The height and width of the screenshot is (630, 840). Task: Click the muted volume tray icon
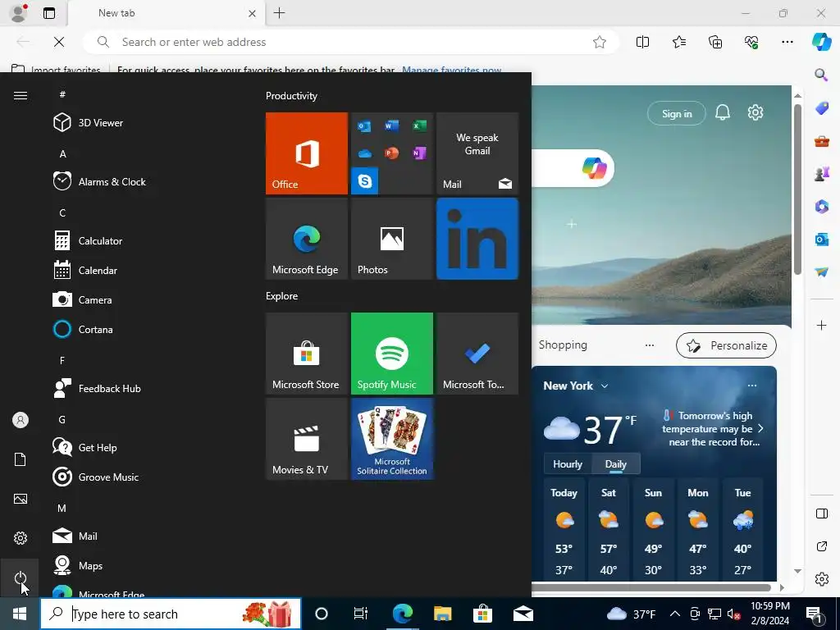pyautogui.click(x=733, y=614)
